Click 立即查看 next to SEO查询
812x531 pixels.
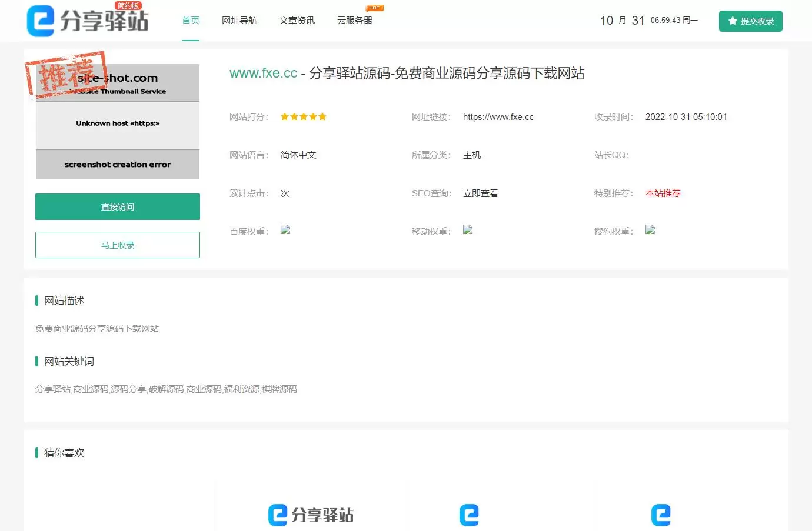click(481, 193)
